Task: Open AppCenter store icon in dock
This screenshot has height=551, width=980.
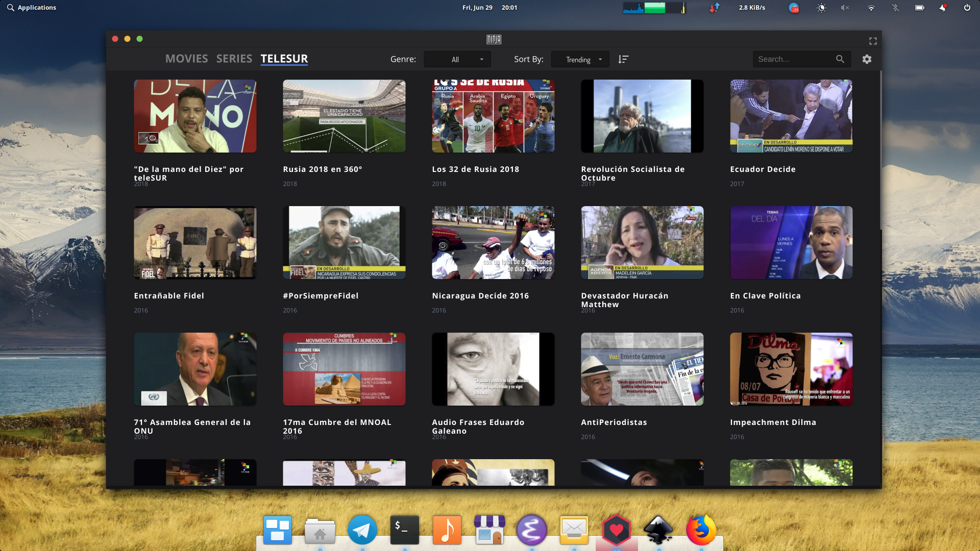Action: click(x=489, y=530)
